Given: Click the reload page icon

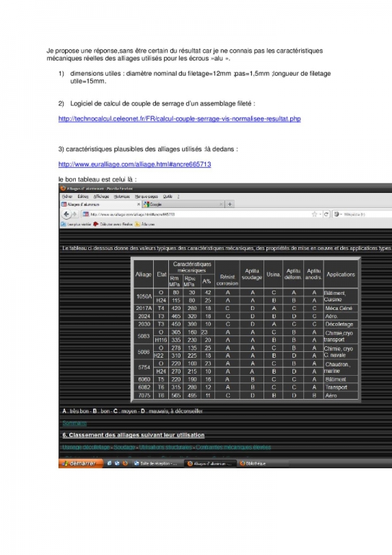Looking at the screenshot, I should click(326, 214).
